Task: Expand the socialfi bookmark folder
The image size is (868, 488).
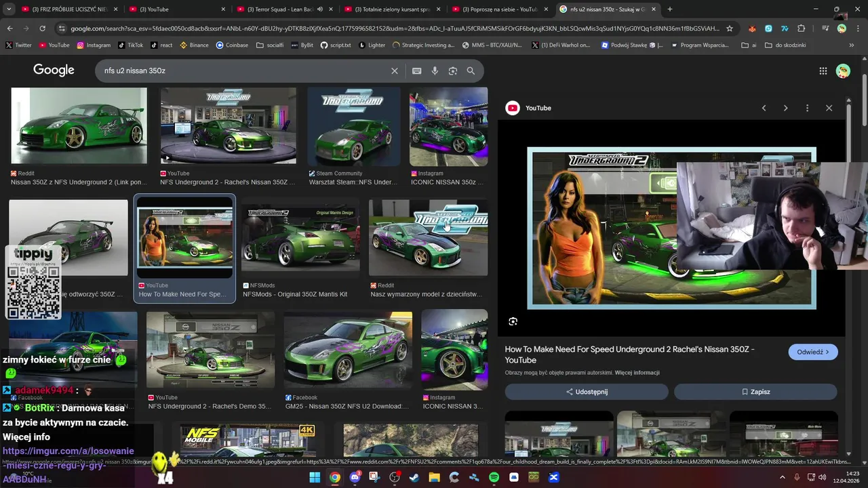Action: click(270, 45)
